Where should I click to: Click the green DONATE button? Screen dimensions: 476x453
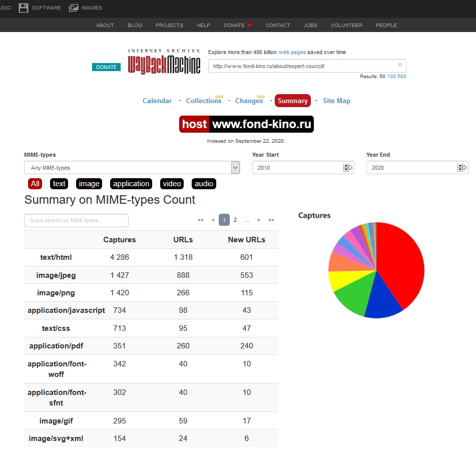click(106, 67)
